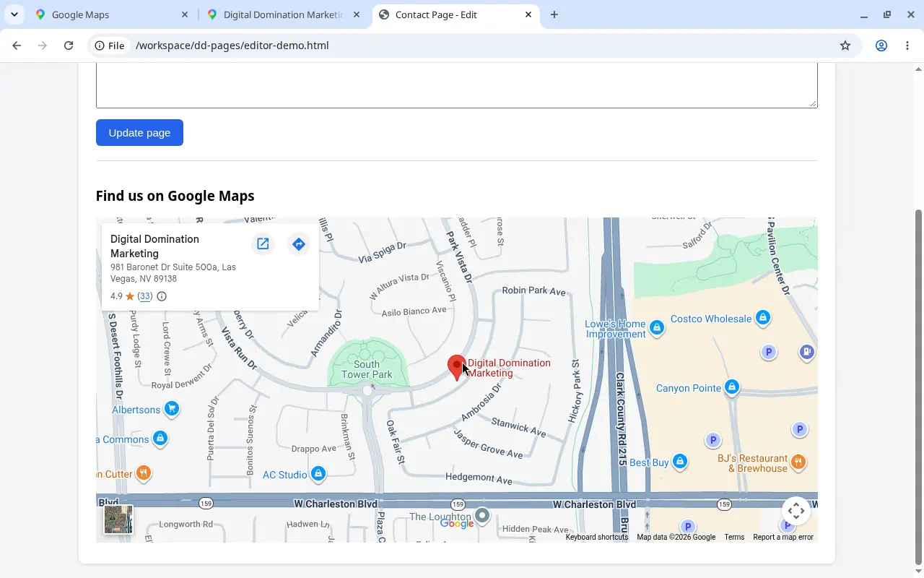Viewport: 924px width, 578px height.
Task: Select the Contact Page - Edit tab
Action: pyautogui.click(x=456, y=14)
